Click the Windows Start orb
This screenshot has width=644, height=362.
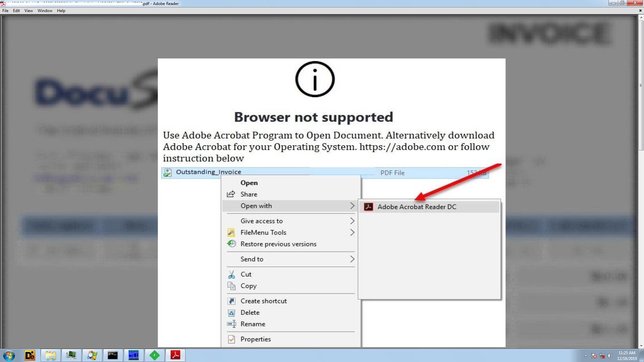pyautogui.click(x=9, y=355)
